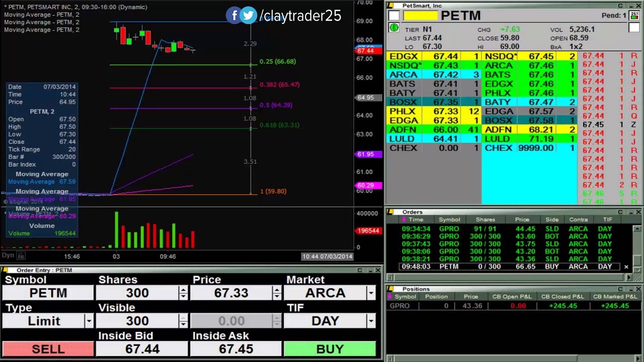Click the ADFN ask row at 68.21
This screenshot has height=362, width=644.
[x=530, y=130]
